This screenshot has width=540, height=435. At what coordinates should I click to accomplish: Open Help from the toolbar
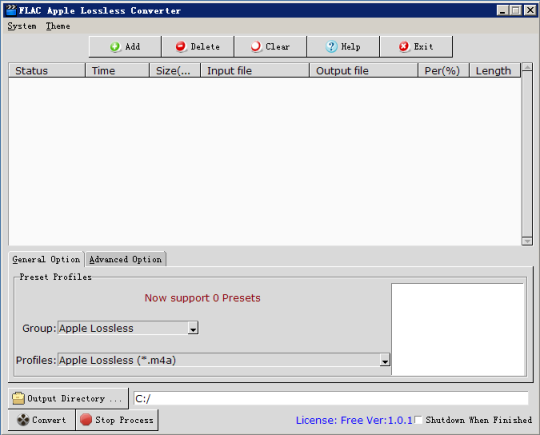click(343, 46)
